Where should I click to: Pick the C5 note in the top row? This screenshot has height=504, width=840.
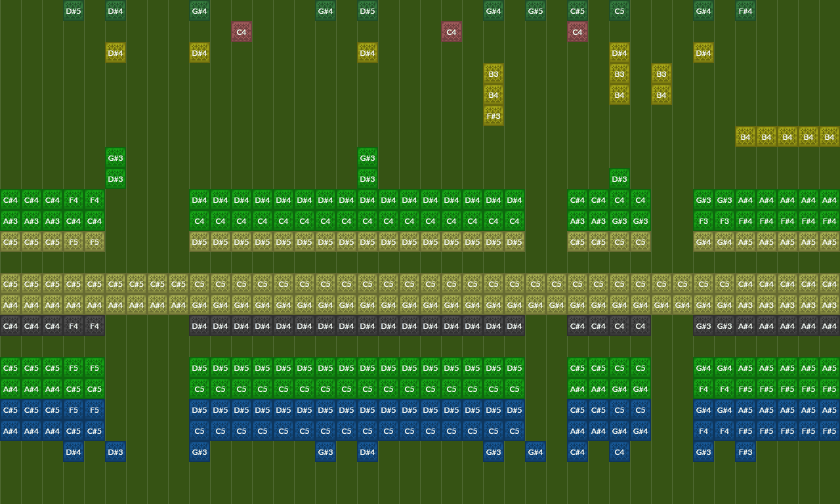[x=619, y=11]
